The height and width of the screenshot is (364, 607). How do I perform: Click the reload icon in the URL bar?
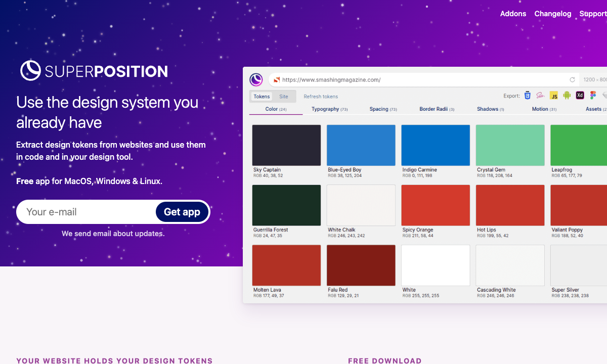572,80
